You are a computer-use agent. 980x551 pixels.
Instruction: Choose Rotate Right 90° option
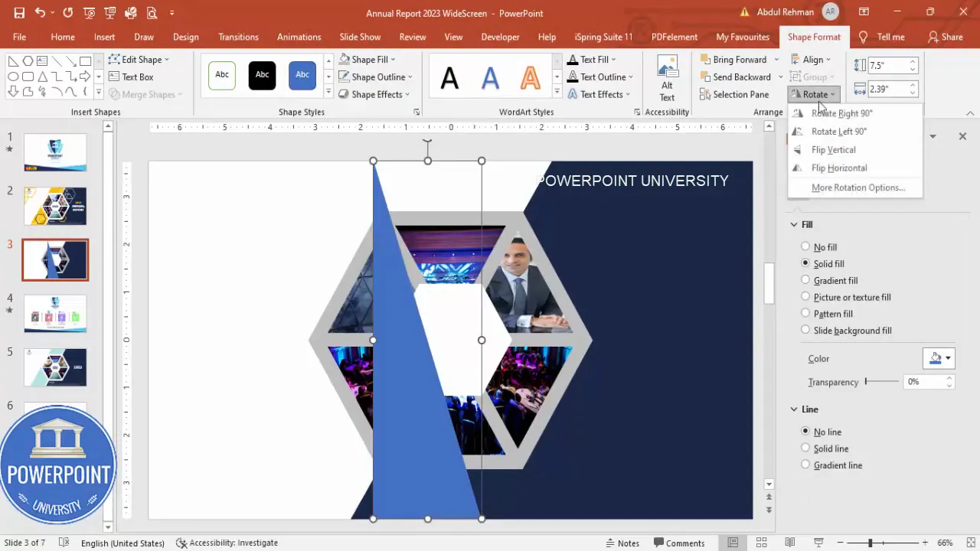841,113
